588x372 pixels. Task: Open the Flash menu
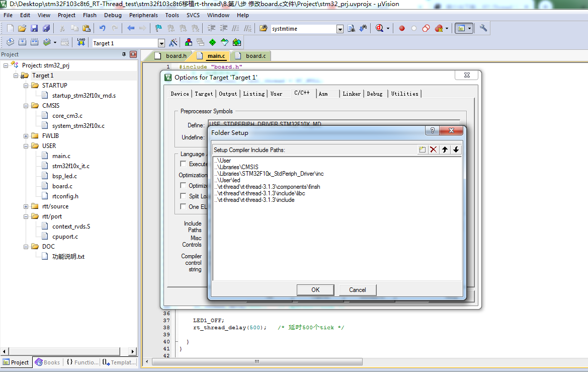coord(90,15)
